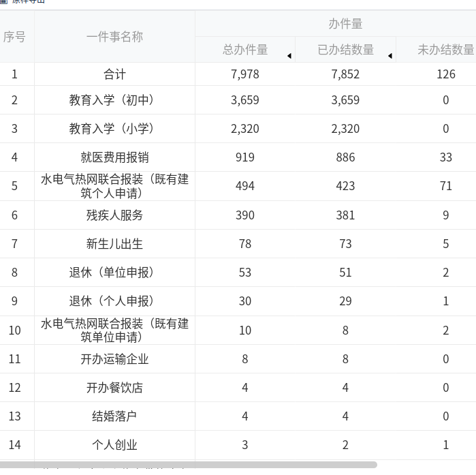Click the sort arrow beside 已办结数量
Screen dimensions: 476x475
(390, 56)
